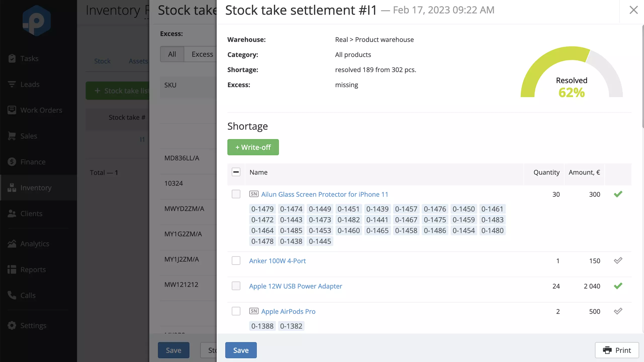Open the Inventory boxes icon
Viewport: 644px width, 362px height.
pos(12,188)
